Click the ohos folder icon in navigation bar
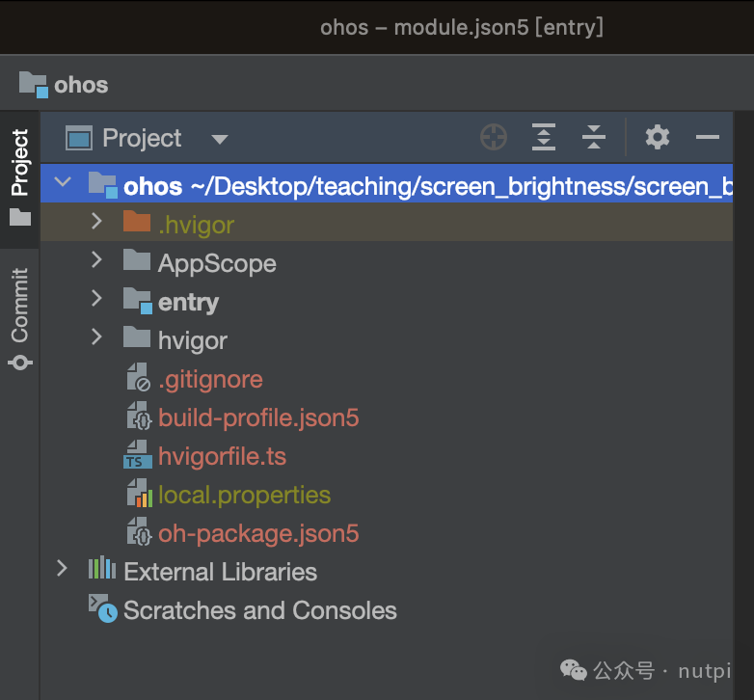Screen dimensions: 754x700 coord(34,85)
